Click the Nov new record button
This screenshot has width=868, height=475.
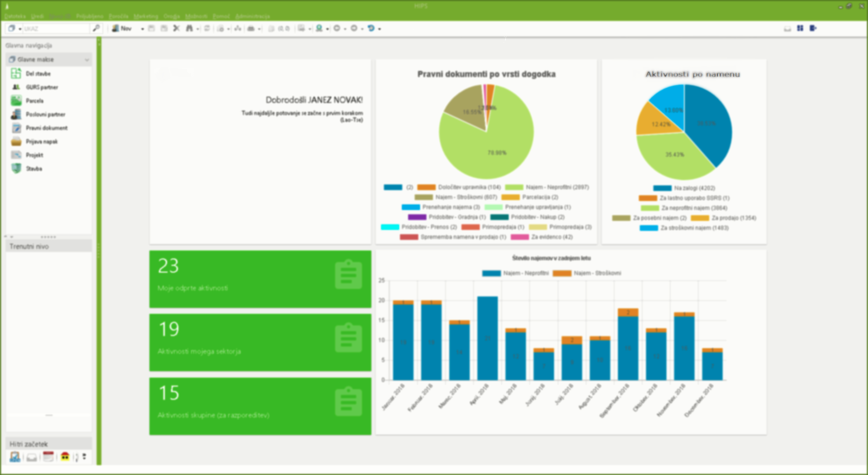tap(122, 28)
